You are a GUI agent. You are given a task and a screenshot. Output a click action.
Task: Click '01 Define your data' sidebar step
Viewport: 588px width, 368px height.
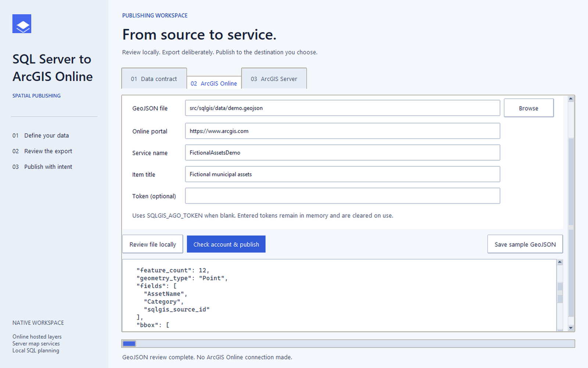[x=40, y=135]
